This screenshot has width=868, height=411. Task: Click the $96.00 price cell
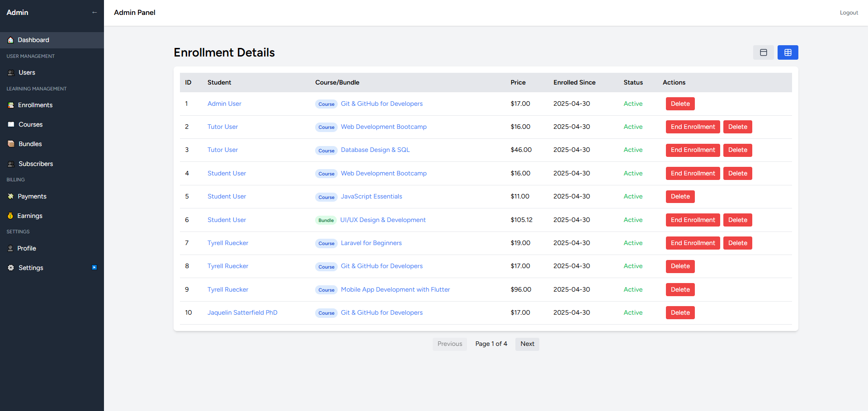click(521, 290)
